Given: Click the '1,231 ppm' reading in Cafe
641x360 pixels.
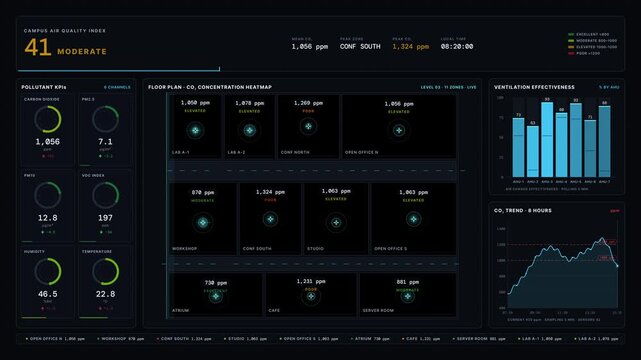Looking at the screenshot, I should coord(311,281).
